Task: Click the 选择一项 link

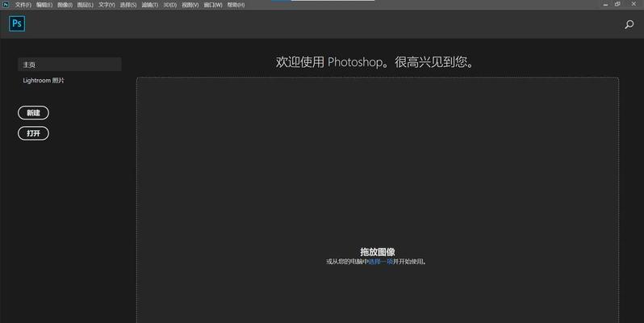Action: click(381, 262)
